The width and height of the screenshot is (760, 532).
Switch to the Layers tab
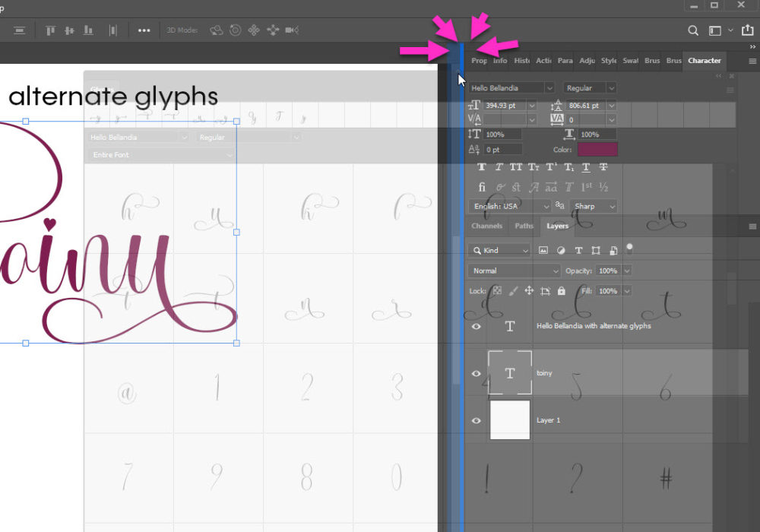coord(557,226)
